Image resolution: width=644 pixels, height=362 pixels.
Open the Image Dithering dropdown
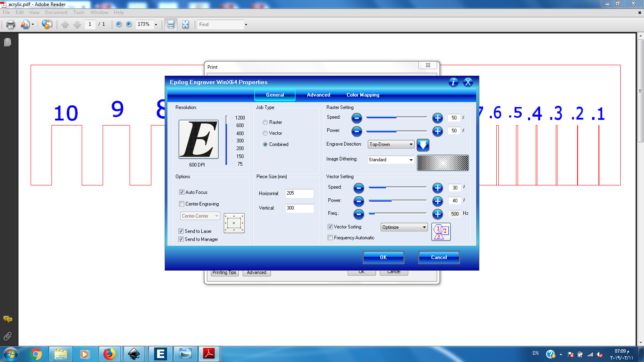tap(391, 160)
